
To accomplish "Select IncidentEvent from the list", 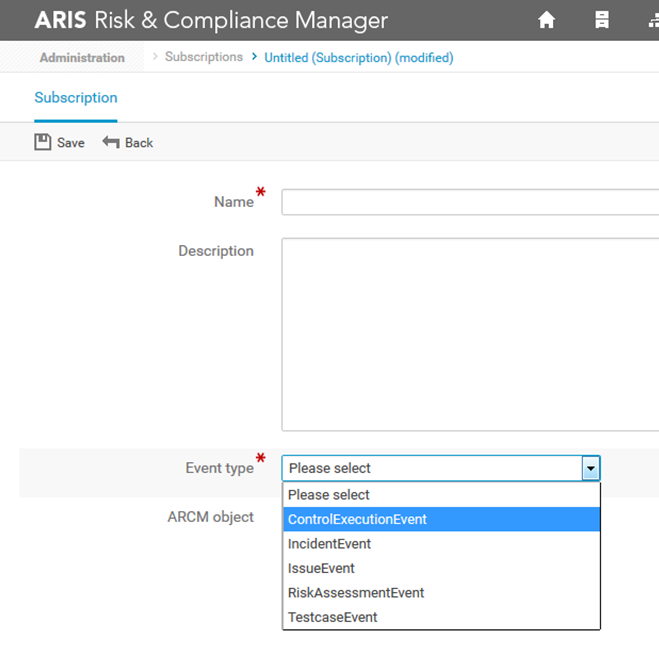I will [442, 544].
